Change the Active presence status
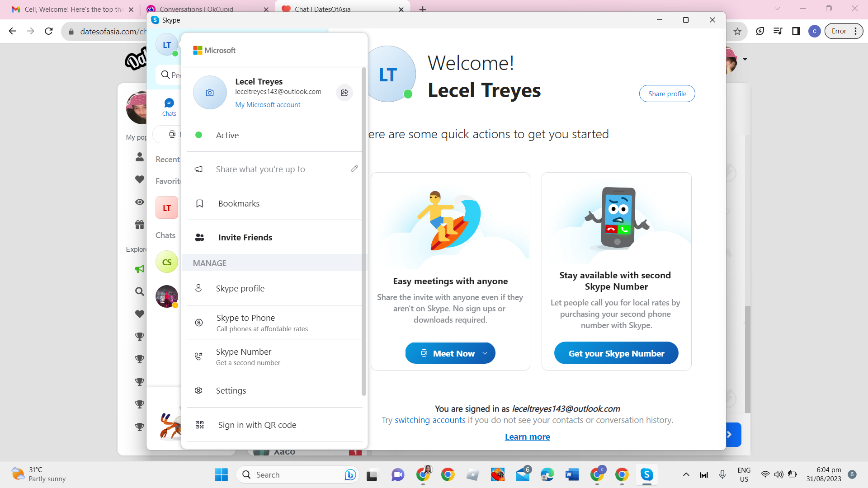The image size is (868, 488). tap(275, 135)
